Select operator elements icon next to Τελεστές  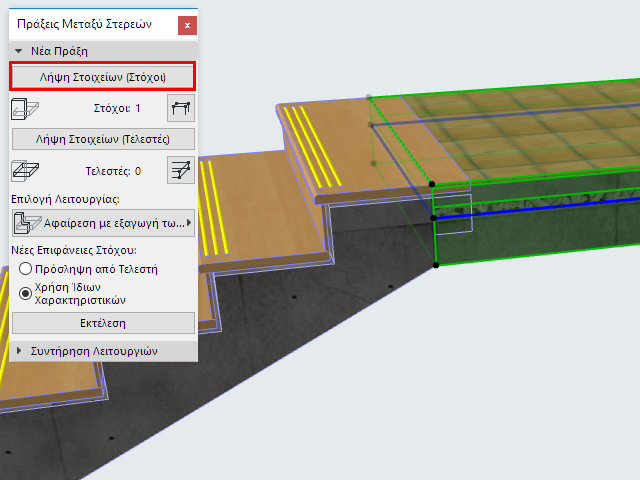click(x=181, y=170)
